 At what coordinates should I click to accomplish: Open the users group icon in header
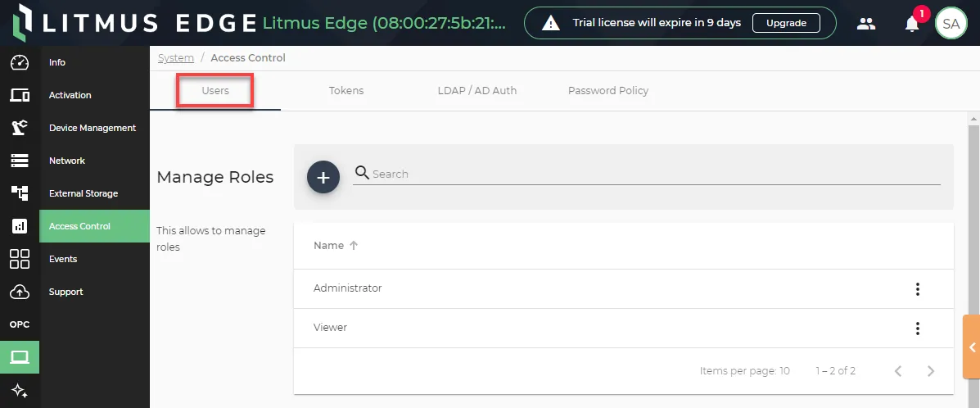(865, 24)
